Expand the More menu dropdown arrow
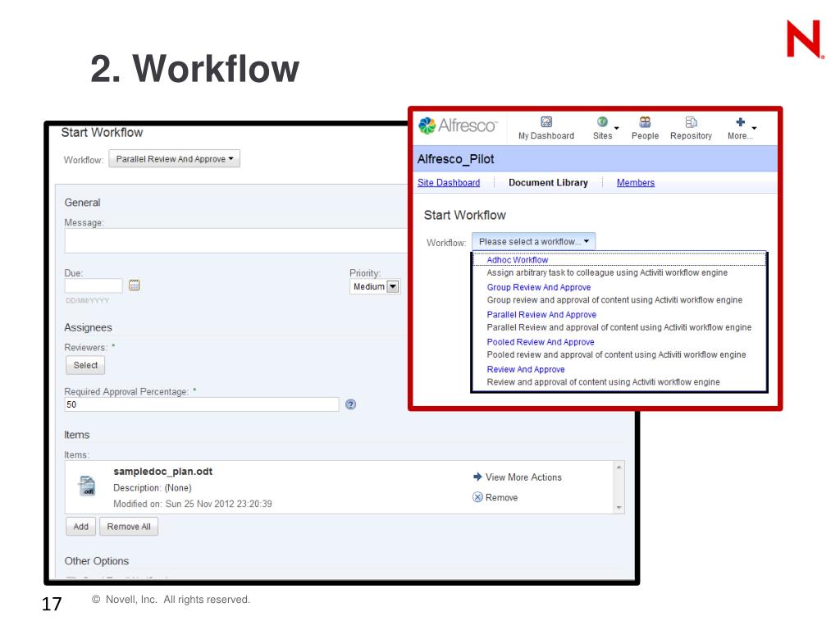This screenshot has width=840, height=630. click(x=755, y=128)
